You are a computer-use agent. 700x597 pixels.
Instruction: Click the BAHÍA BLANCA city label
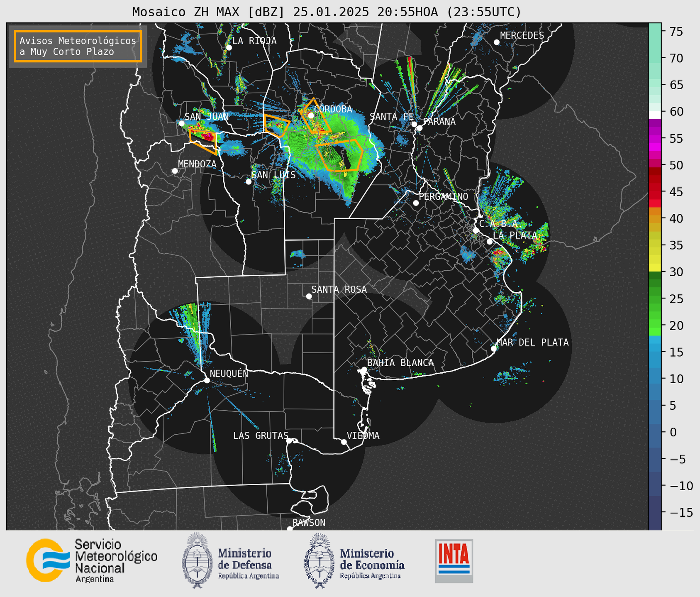(x=400, y=362)
